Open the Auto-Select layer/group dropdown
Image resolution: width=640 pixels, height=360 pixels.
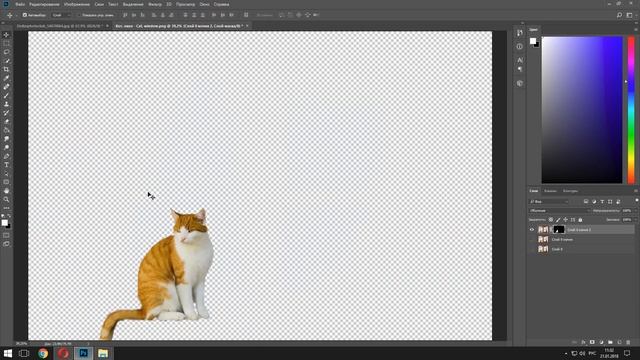point(62,15)
